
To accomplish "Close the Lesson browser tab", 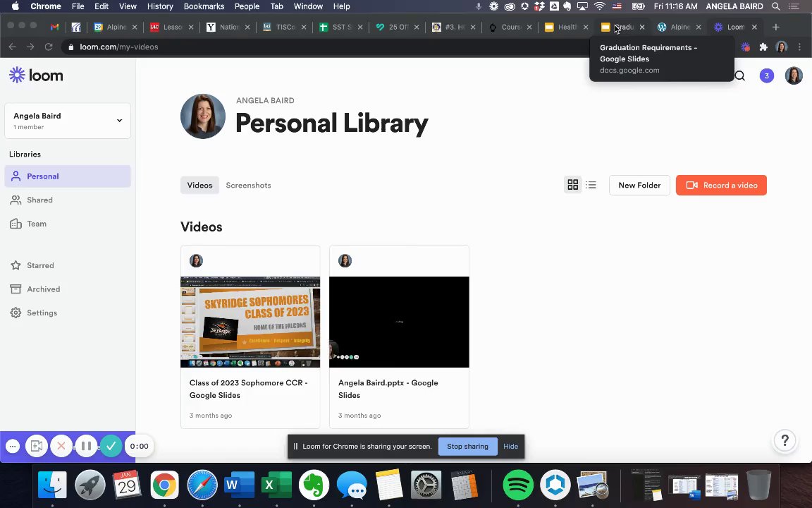I will coord(190,27).
